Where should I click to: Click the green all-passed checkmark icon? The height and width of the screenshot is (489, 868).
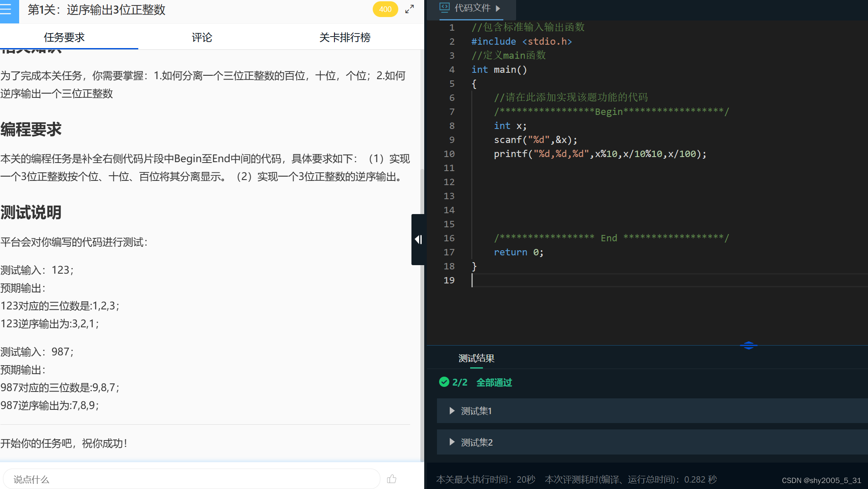coord(444,382)
